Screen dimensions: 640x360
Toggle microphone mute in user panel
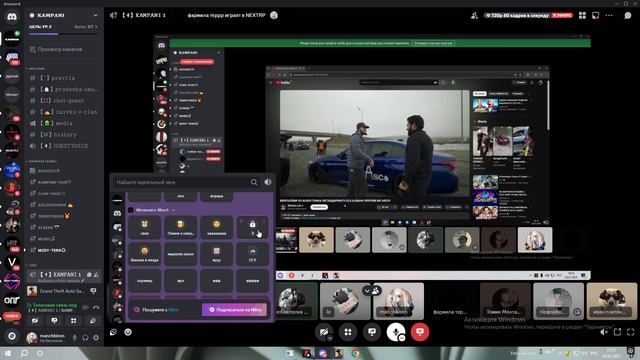coord(74,338)
